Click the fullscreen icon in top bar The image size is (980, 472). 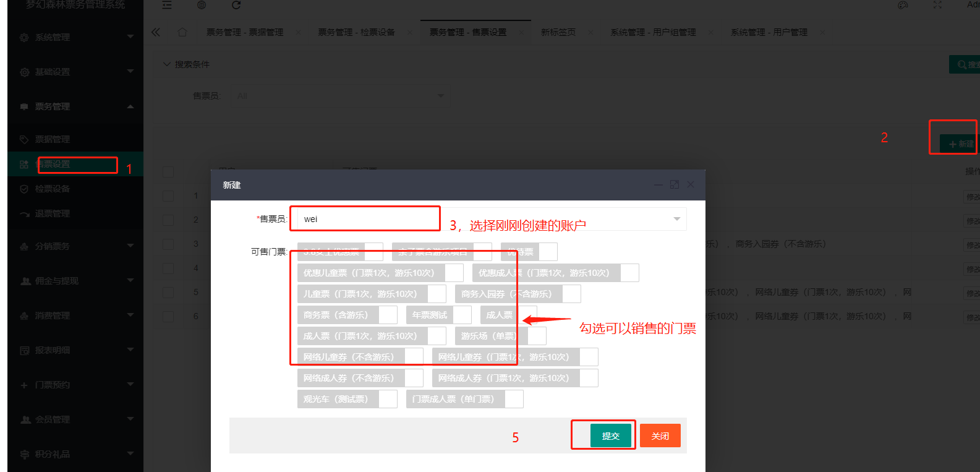(x=937, y=5)
